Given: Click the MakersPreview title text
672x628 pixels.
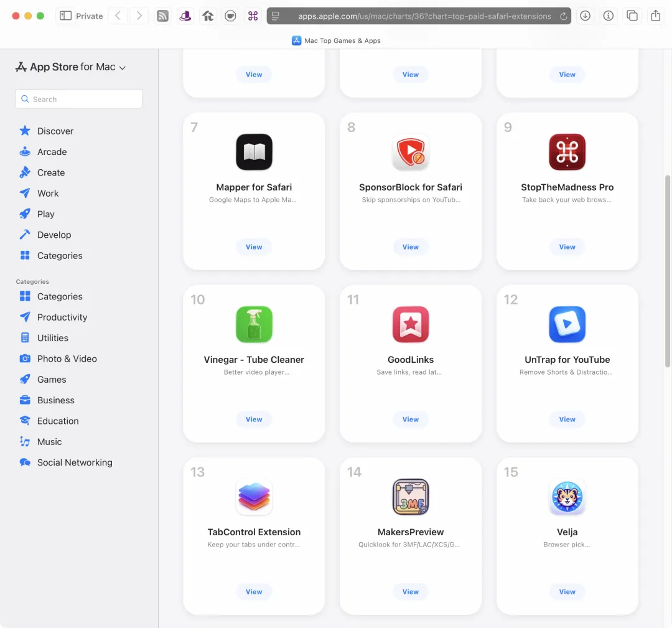Looking at the screenshot, I should [x=411, y=532].
